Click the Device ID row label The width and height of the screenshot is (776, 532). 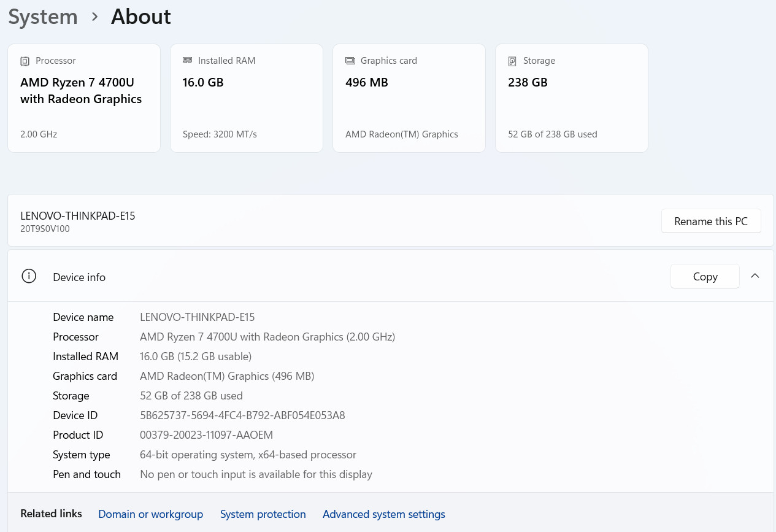coord(75,415)
